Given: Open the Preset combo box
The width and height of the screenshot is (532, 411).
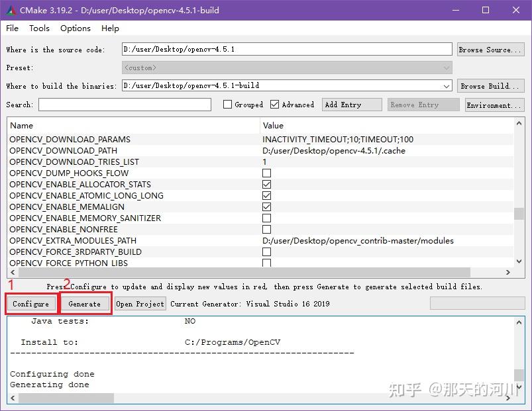Looking at the screenshot, I should (445, 67).
